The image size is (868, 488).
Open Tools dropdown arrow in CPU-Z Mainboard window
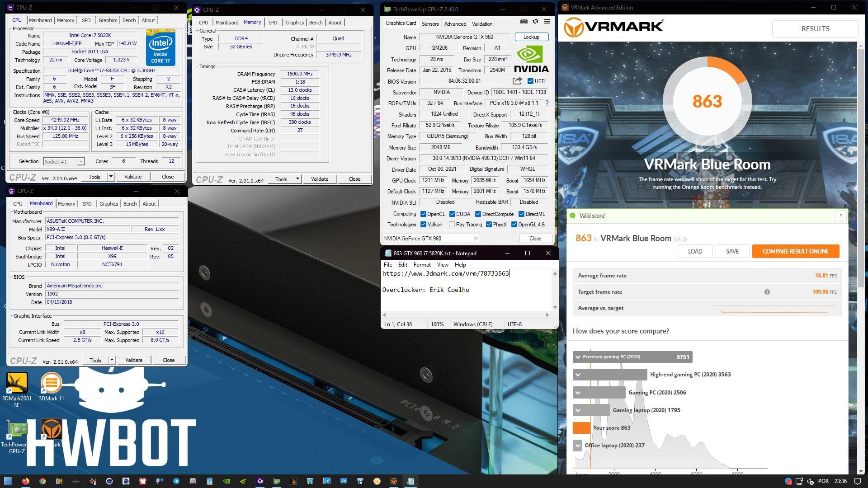(112, 360)
